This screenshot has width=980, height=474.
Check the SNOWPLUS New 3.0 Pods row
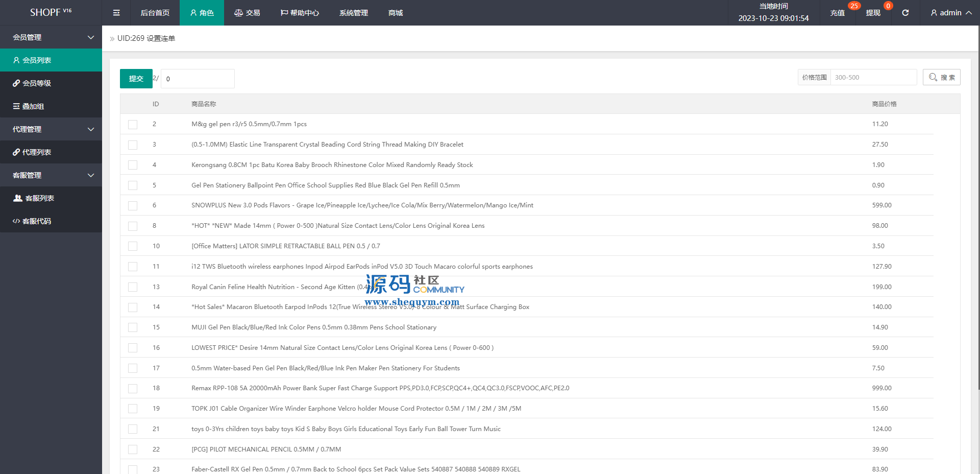tap(133, 205)
